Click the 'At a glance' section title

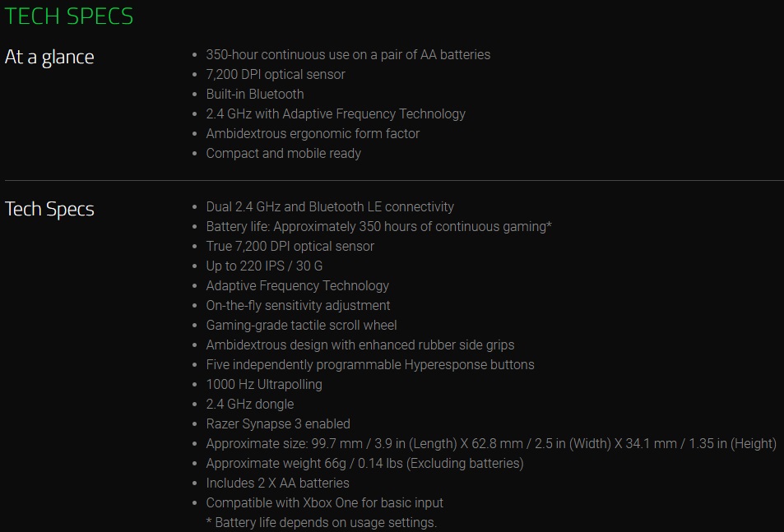pyautogui.click(x=49, y=57)
